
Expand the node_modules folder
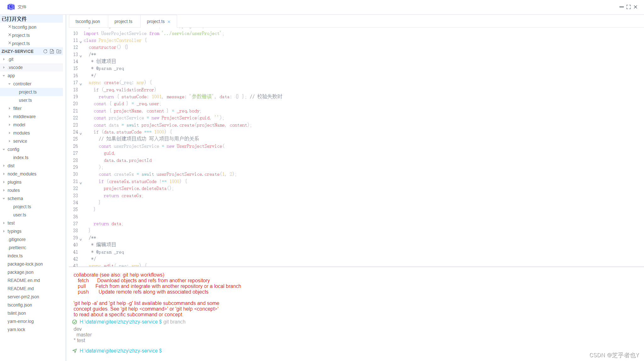tap(4, 174)
